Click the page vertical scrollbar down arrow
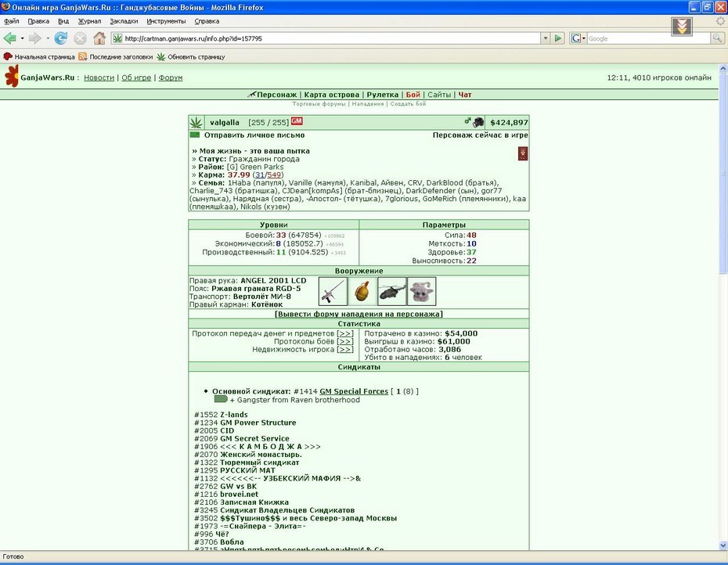The image size is (728, 565). 723,545
